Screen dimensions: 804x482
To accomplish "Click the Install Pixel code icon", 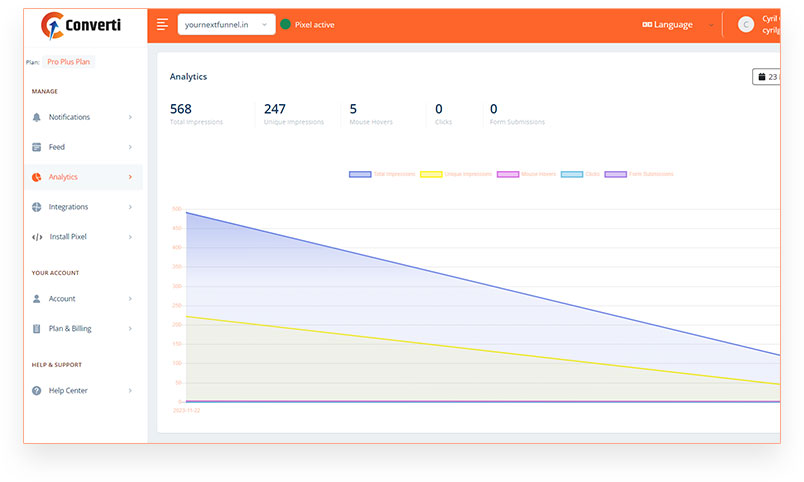I will (x=37, y=237).
